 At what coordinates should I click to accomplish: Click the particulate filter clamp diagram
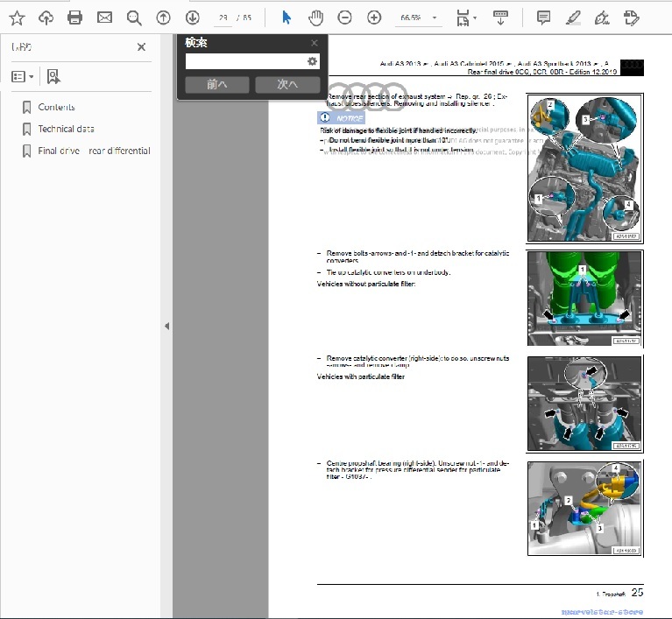pyautogui.click(x=585, y=404)
